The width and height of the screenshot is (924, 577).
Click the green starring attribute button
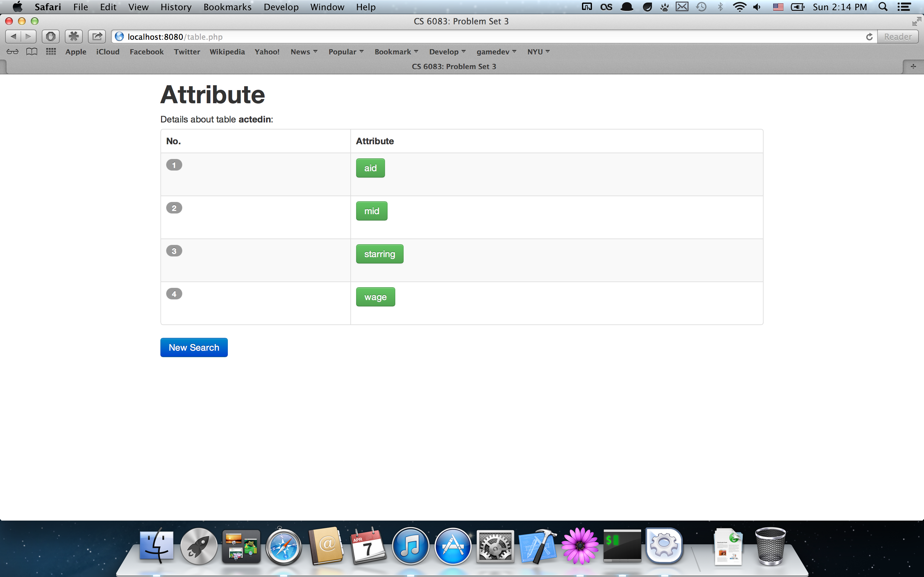click(x=380, y=254)
